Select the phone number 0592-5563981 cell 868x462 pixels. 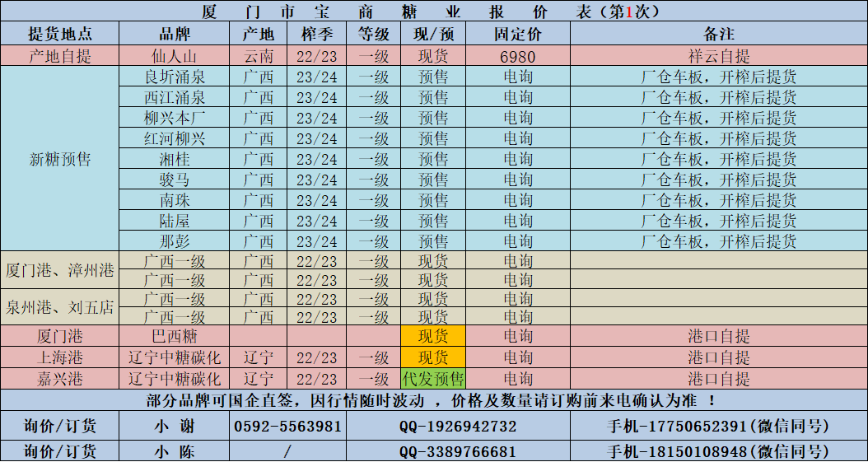point(287,426)
